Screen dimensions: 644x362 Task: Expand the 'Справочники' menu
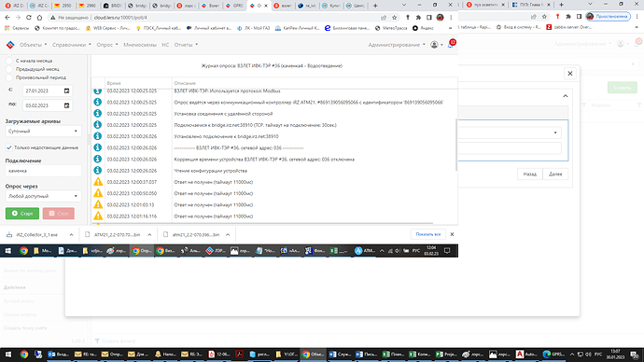(72, 45)
